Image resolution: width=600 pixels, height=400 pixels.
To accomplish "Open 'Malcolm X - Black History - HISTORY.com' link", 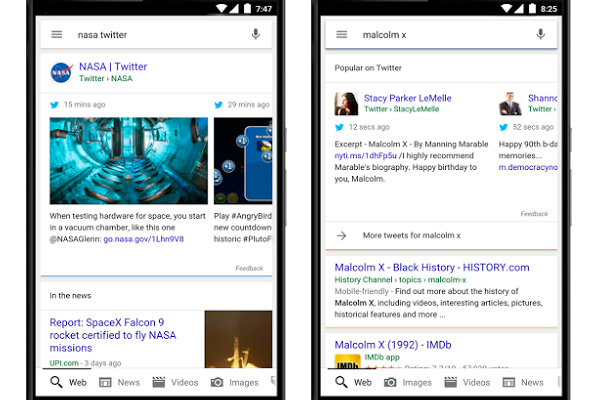I will 432,267.
